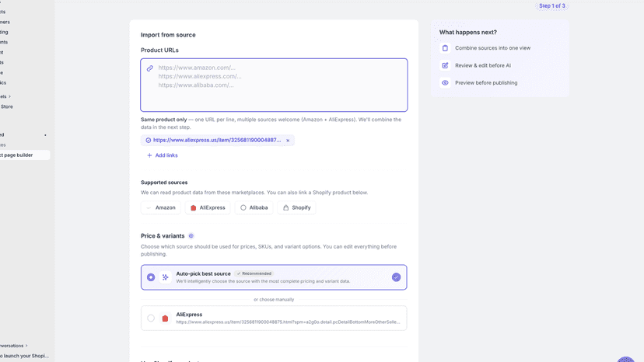Select the Shopify supported source chip
The width and height of the screenshot is (644, 362).
coord(296,207)
